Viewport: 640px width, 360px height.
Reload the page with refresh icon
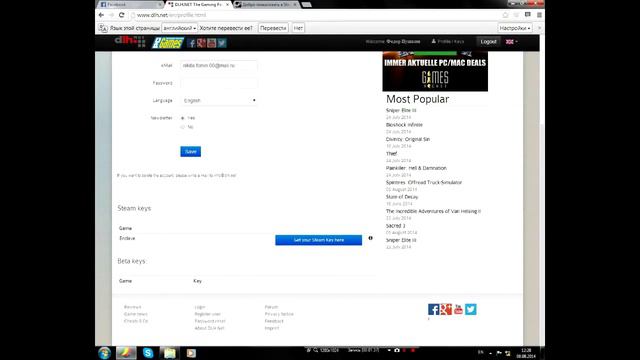(122, 15)
